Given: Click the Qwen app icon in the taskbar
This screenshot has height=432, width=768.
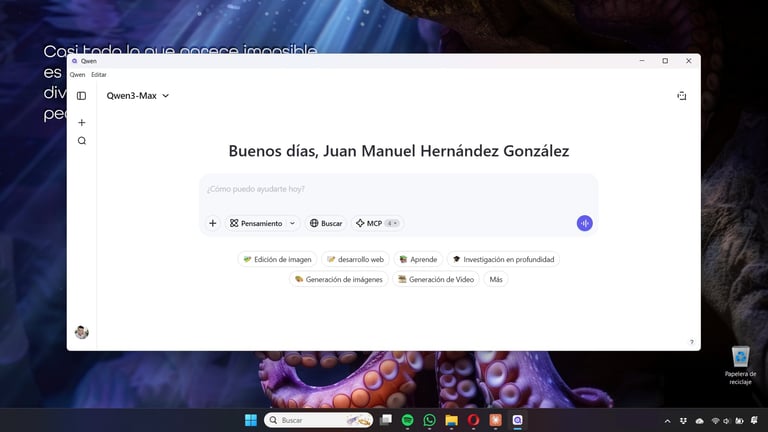Looking at the screenshot, I should click(518, 420).
